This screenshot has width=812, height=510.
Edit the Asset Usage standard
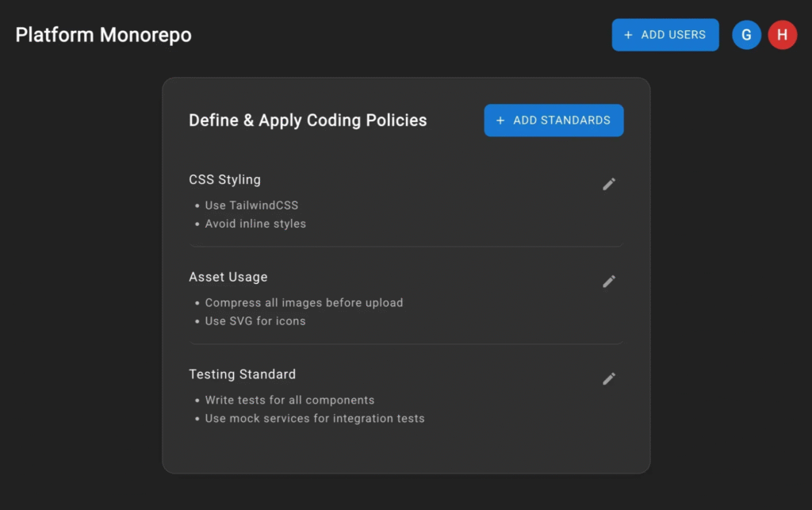tap(608, 282)
